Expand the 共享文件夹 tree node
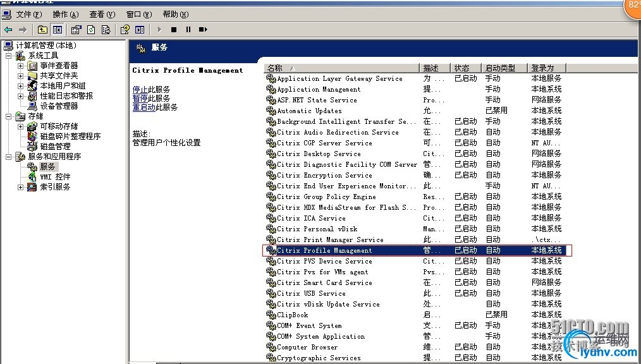 coord(20,76)
